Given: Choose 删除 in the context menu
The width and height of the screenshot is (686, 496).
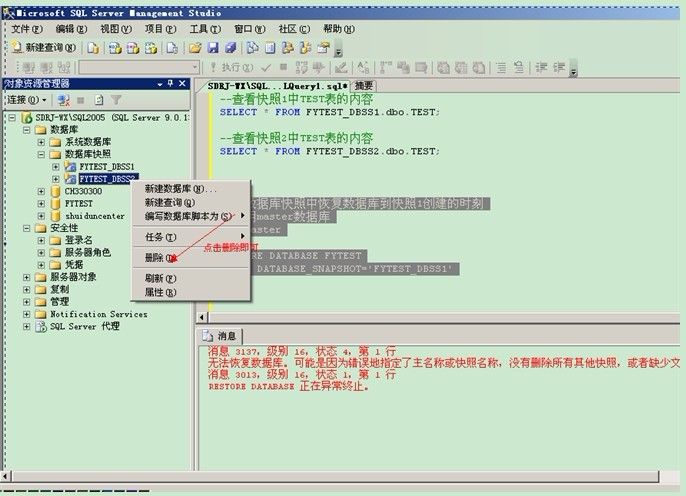Looking at the screenshot, I should pyautogui.click(x=191, y=258).
